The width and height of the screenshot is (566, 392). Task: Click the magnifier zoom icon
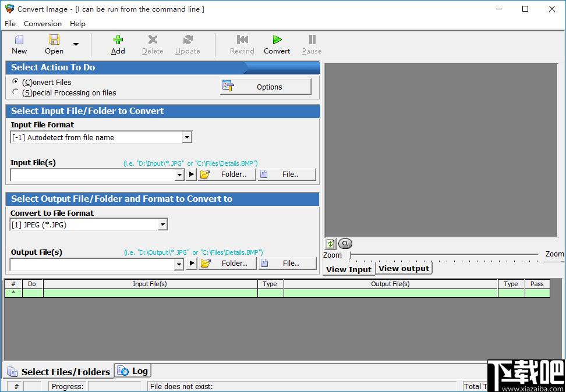(x=345, y=244)
